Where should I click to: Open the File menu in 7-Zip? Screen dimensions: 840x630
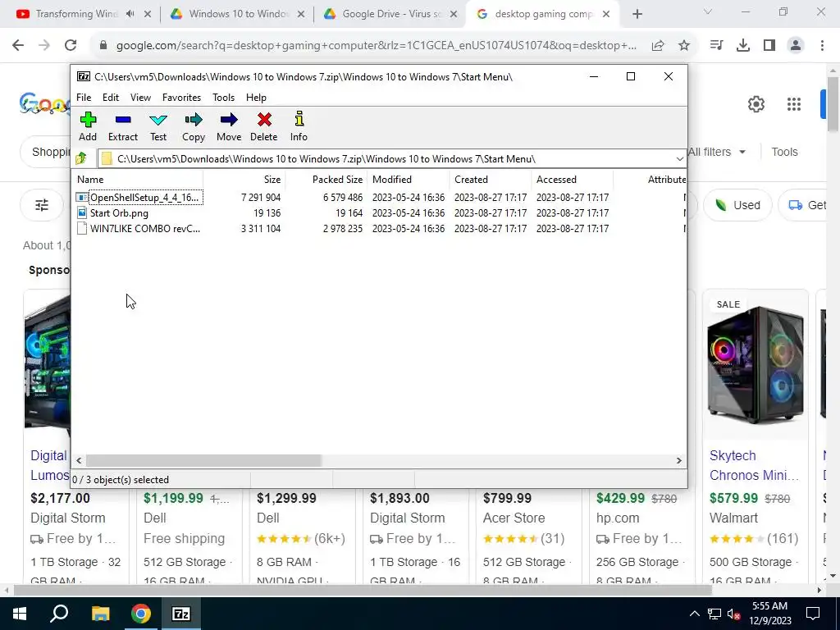tap(84, 98)
